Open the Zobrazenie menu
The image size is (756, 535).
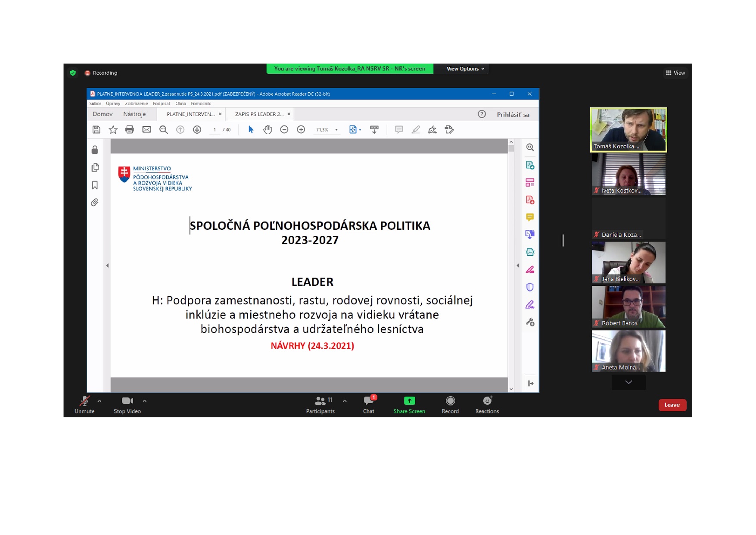[136, 103]
